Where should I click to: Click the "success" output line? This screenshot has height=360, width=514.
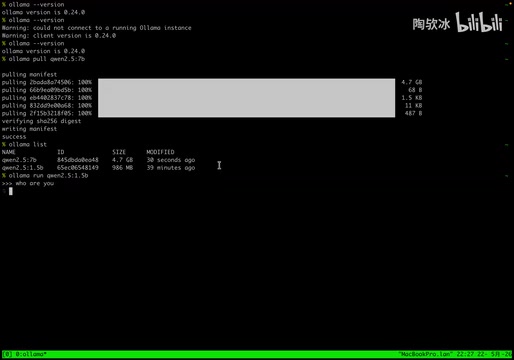click(x=14, y=137)
